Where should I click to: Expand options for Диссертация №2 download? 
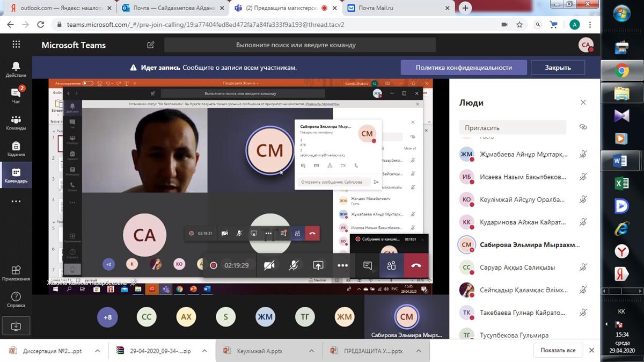tap(97, 351)
